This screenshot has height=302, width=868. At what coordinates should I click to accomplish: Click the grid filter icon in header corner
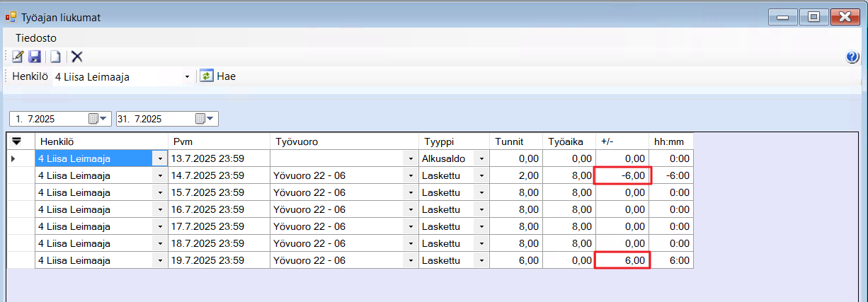pos(17,141)
